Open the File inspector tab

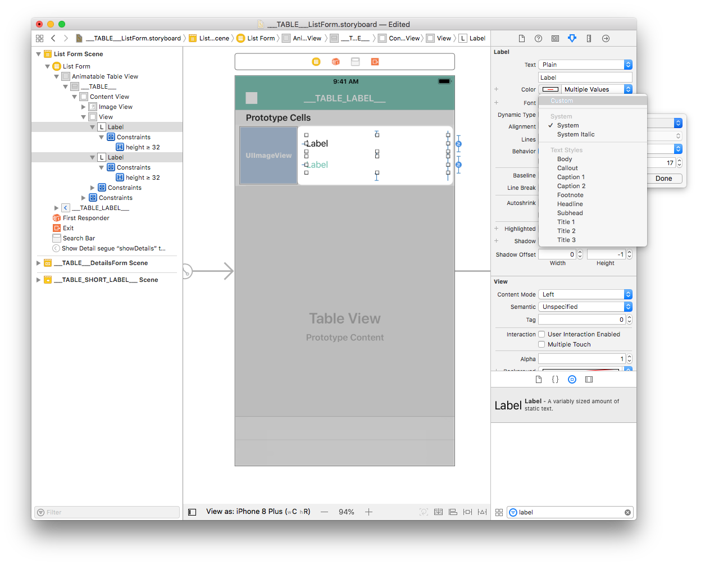(x=521, y=38)
